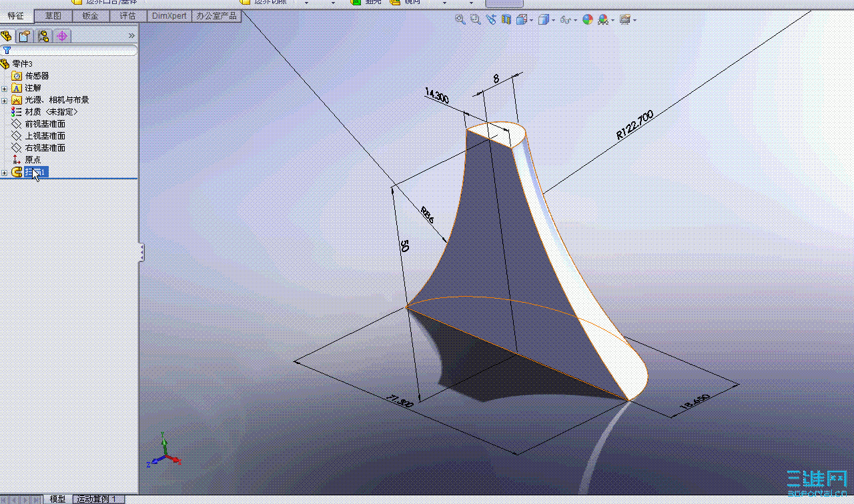The image size is (854, 504).
Task: Click the 18.650 dimension text
Action: pyautogui.click(x=695, y=402)
